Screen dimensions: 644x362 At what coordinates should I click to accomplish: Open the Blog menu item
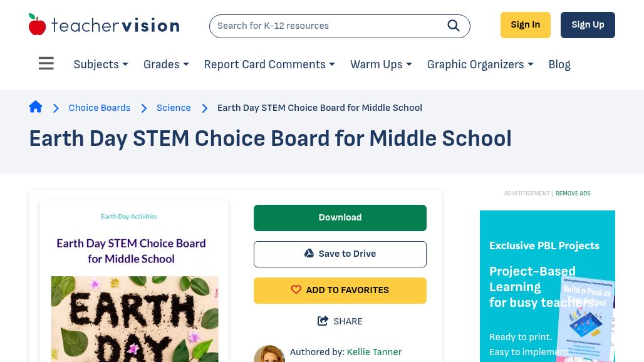[x=559, y=65]
